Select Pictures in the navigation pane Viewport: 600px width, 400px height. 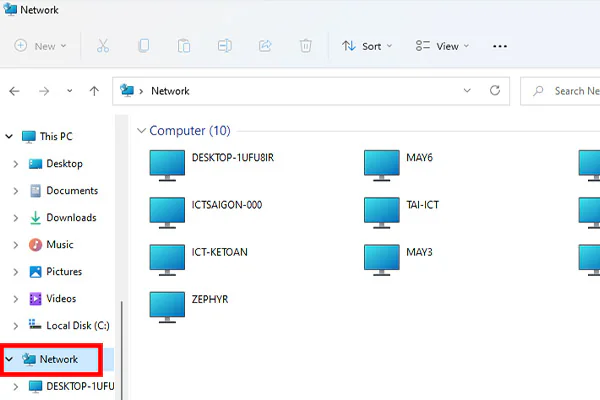56,272
